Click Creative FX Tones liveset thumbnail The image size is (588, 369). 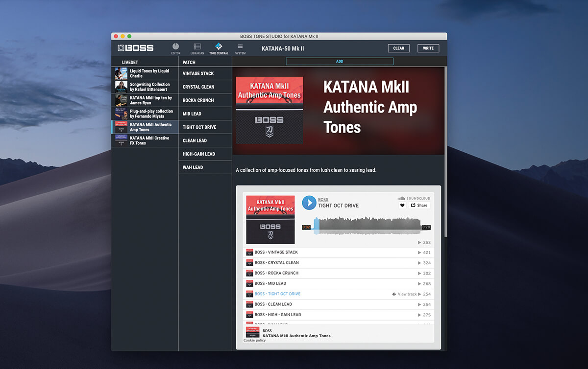tap(121, 140)
